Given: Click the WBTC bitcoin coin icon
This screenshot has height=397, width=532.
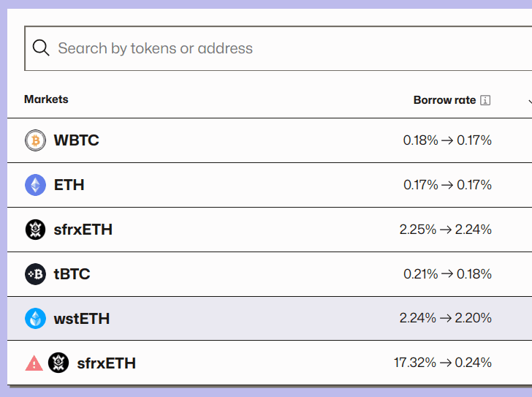Looking at the screenshot, I should click(x=35, y=140).
